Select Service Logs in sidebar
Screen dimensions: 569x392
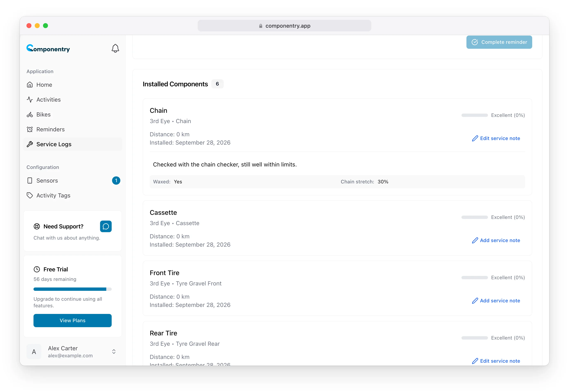[x=73, y=144]
